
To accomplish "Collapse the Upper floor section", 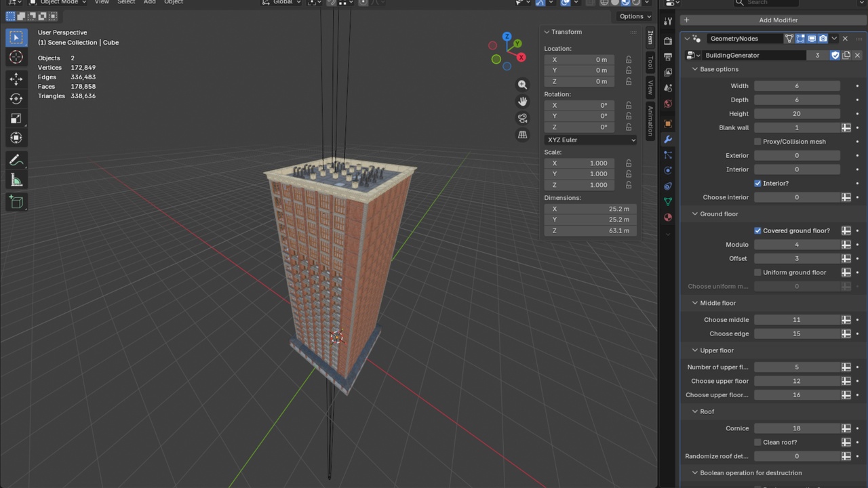I will pyautogui.click(x=694, y=350).
